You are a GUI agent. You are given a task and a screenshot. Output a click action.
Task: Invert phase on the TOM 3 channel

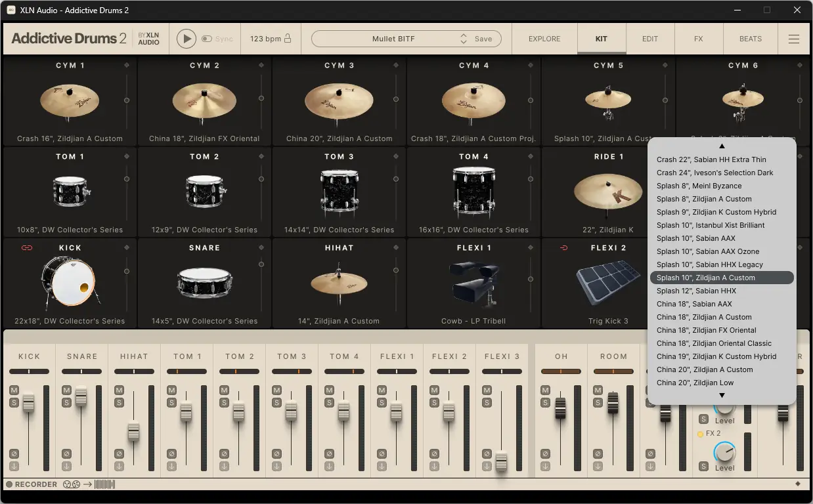[276, 453]
